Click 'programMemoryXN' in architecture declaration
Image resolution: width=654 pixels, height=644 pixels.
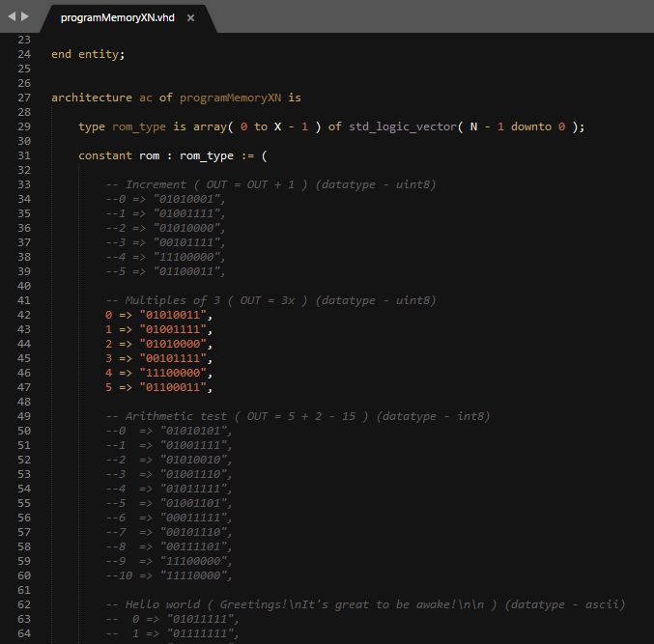tap(230, 98)
